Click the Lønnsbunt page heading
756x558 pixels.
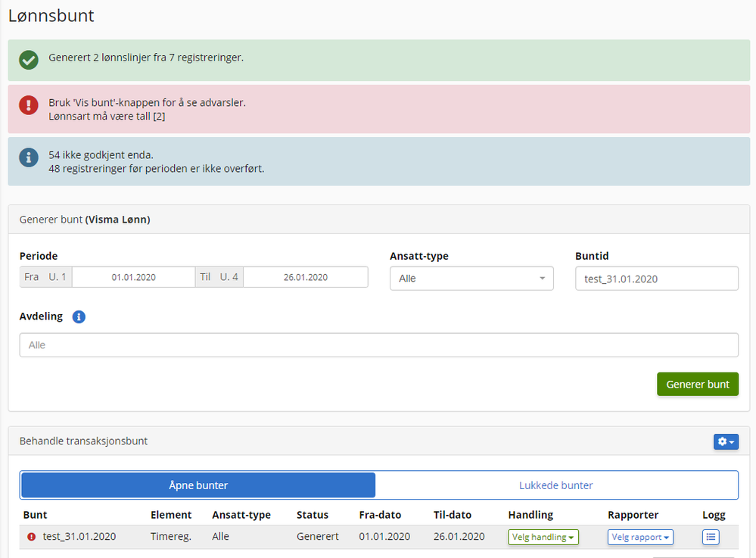click(x=51, y=15)
